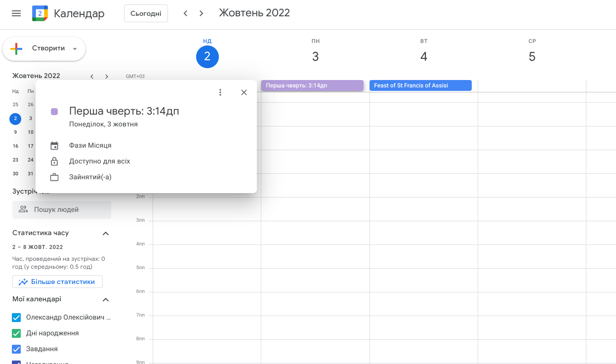Collapse the Мої календарі section

point(105,299)
